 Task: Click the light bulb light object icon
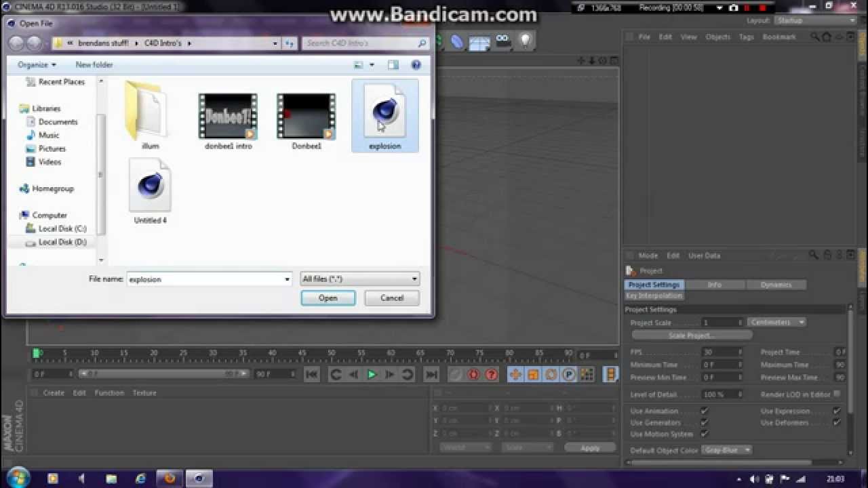(525, 41)
